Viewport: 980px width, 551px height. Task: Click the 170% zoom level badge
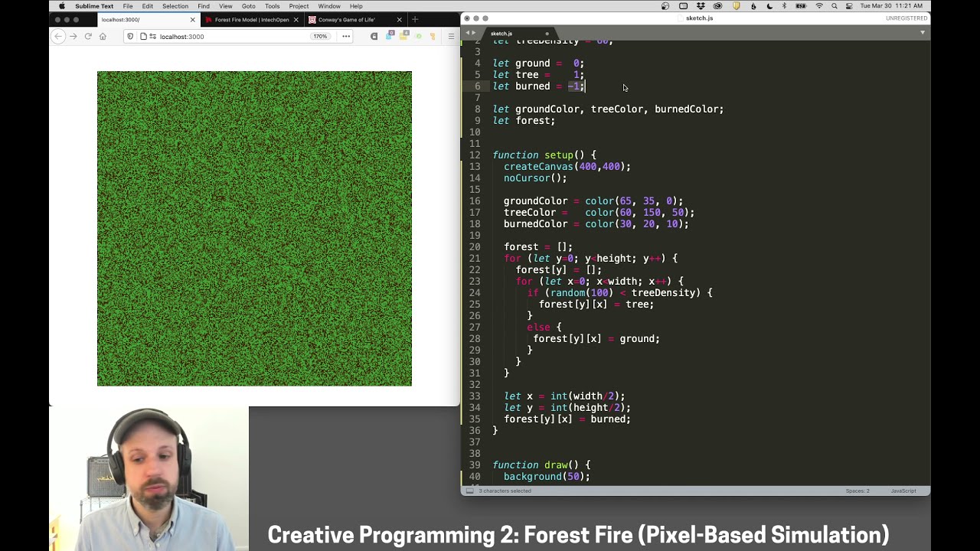[x=320, y=36]
